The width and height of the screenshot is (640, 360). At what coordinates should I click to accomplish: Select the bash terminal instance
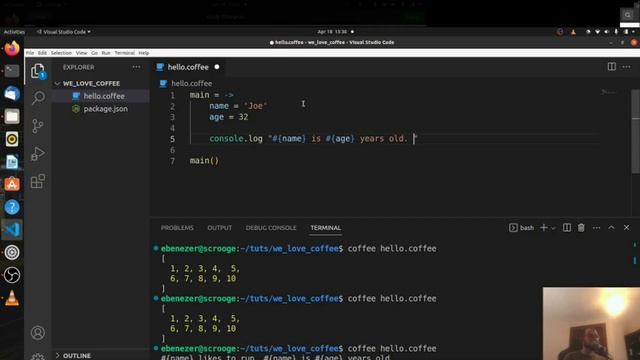(x=522, y=227)
